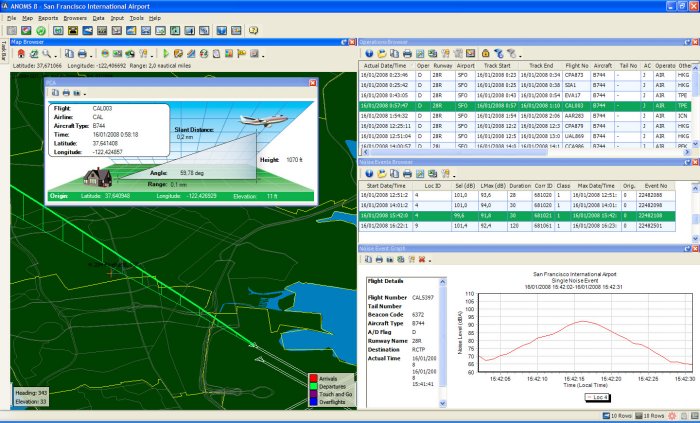Click the play button in Map Browser toolbar
The width and height of the screenshot is (700, 423).
click(x=165, y=53)
